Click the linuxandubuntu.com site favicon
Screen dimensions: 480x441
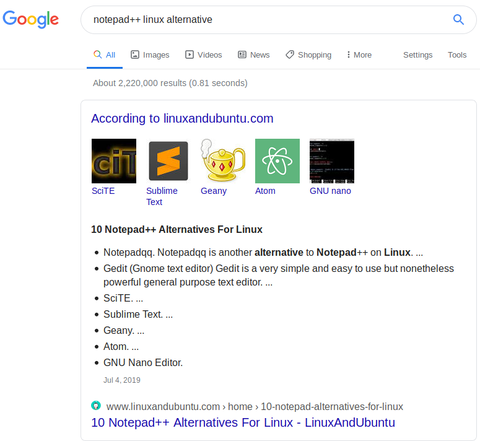click(96, 406)
